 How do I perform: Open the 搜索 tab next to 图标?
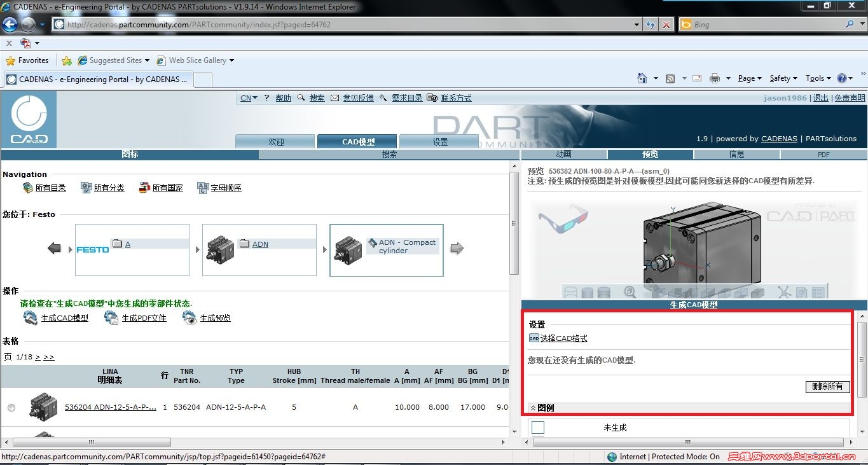coord(389,154)
